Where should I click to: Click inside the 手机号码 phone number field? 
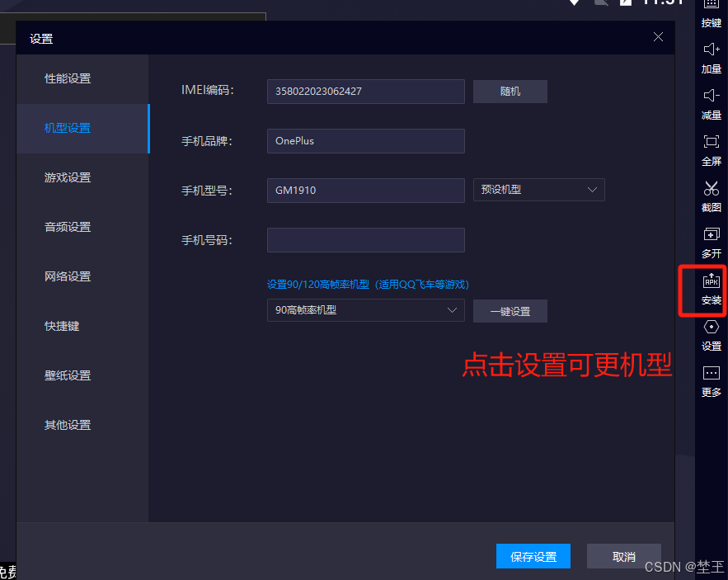click(365, 240)
